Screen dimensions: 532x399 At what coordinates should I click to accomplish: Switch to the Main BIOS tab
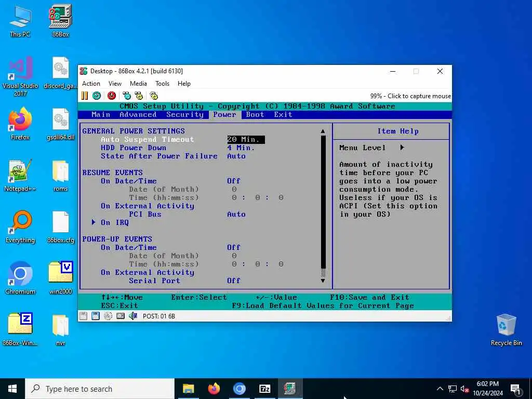pos(101,115)
